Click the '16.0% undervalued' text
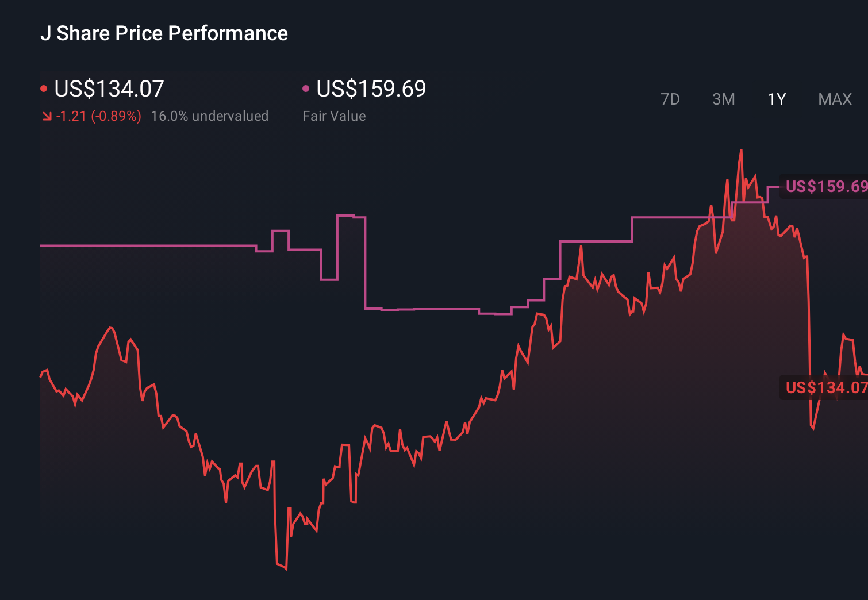This screenshot has width=868, height=600. [210, 116]
